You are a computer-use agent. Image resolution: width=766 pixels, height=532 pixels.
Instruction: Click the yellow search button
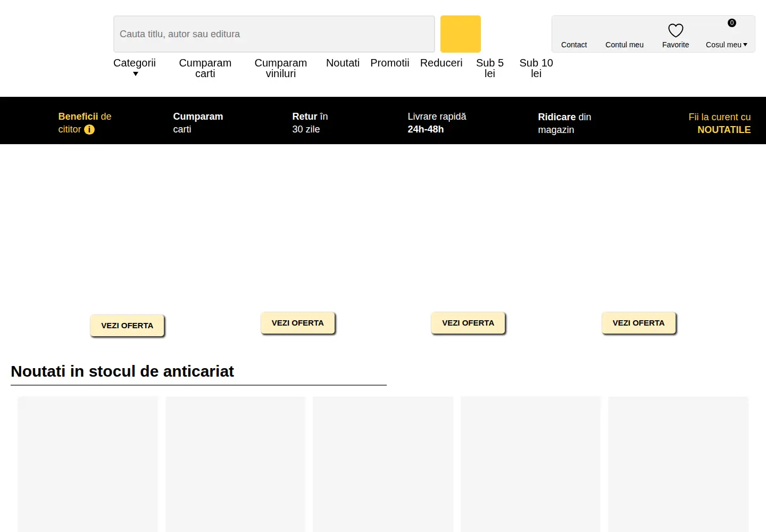(x=461, y=34)
